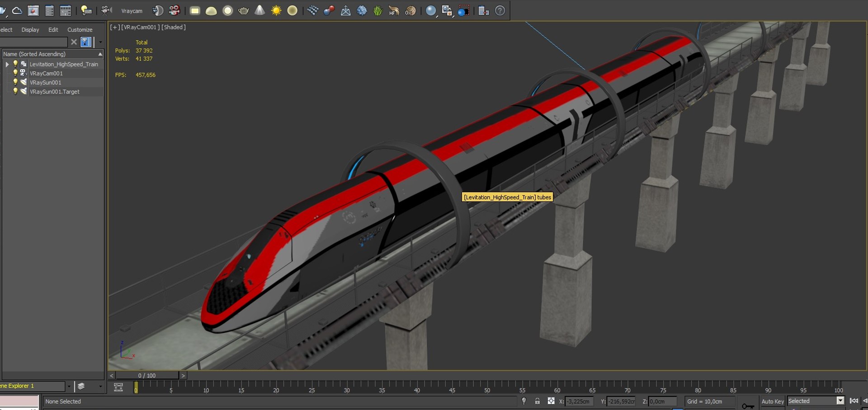This screenshot has height=410, width=868.
Task: Click the cone IES light icon
Action: pyautogui.click(x=260, y=10)
